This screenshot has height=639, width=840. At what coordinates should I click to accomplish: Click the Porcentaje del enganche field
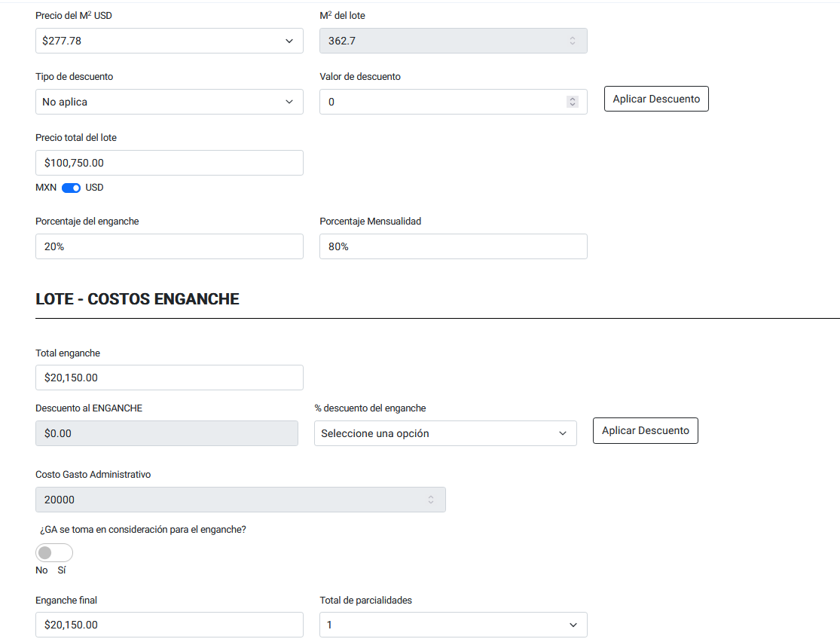tap(169, 246)
